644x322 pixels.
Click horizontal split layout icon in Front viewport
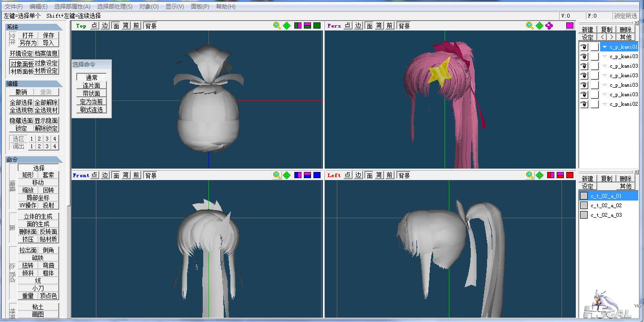307,175
